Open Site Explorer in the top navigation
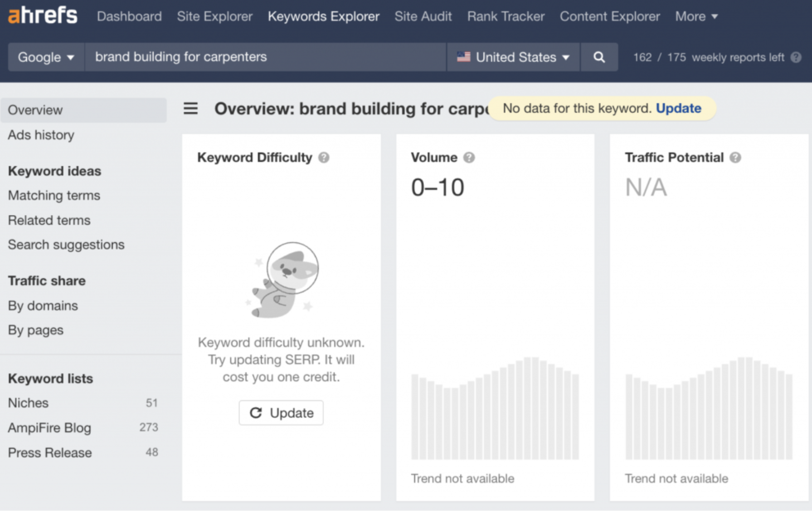Image resolution: width=812 pixels, height=511 pixels. pyautogui.click(x=214, y=16)
